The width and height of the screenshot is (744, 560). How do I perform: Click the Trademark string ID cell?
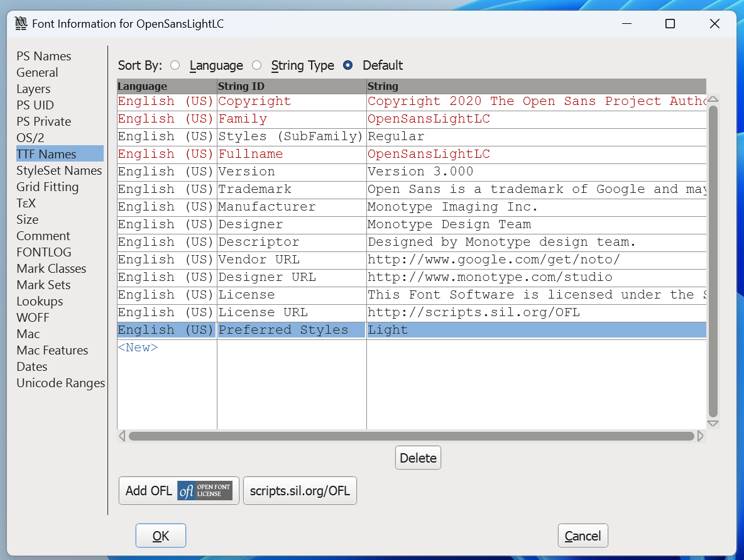point(292,189)
